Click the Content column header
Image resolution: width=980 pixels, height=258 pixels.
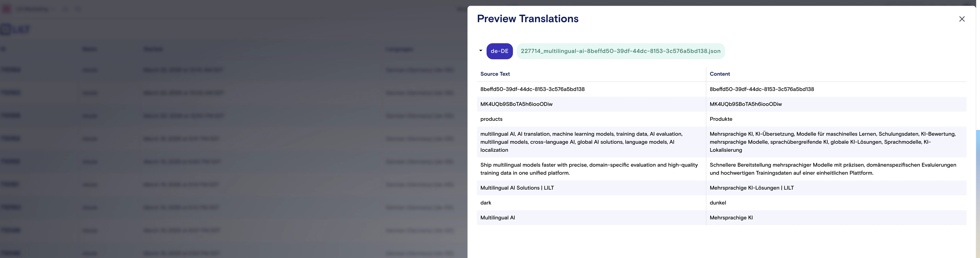click(719, 74)
